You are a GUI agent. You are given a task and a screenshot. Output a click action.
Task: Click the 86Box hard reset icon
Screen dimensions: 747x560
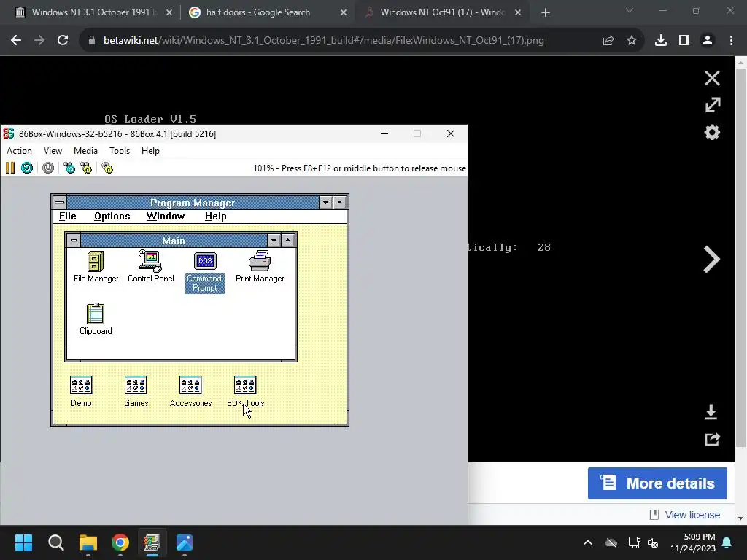click(27, 168)
